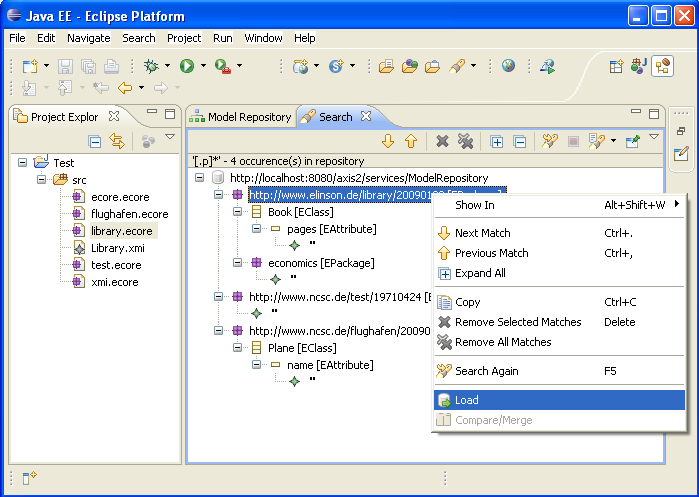
Task: Collapse the src folder node
Action: click(41, 179)
